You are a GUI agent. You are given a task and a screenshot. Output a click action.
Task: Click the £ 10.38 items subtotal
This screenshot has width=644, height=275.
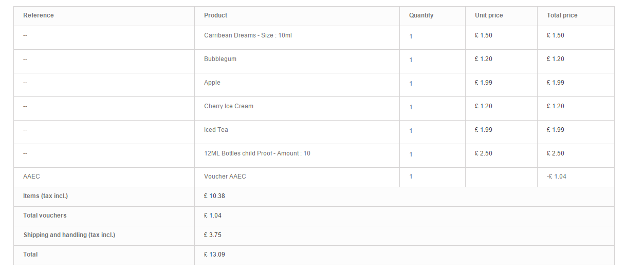click(214, 196)
